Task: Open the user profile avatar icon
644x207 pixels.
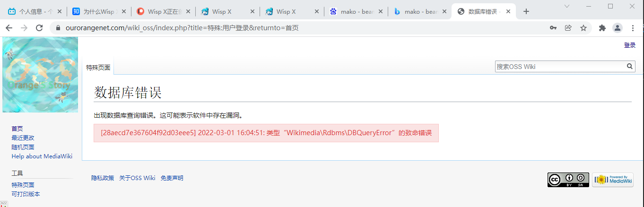Action: coord(618,28)
